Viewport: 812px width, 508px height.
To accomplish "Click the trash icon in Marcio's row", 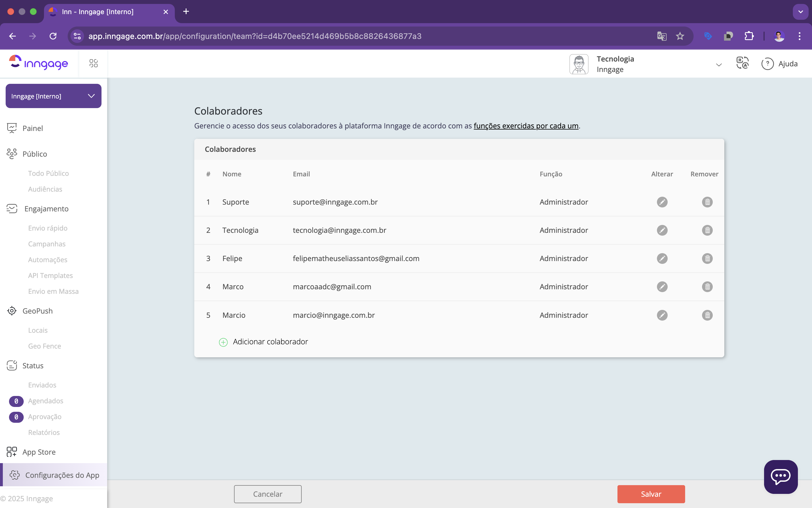I will 707,315.
